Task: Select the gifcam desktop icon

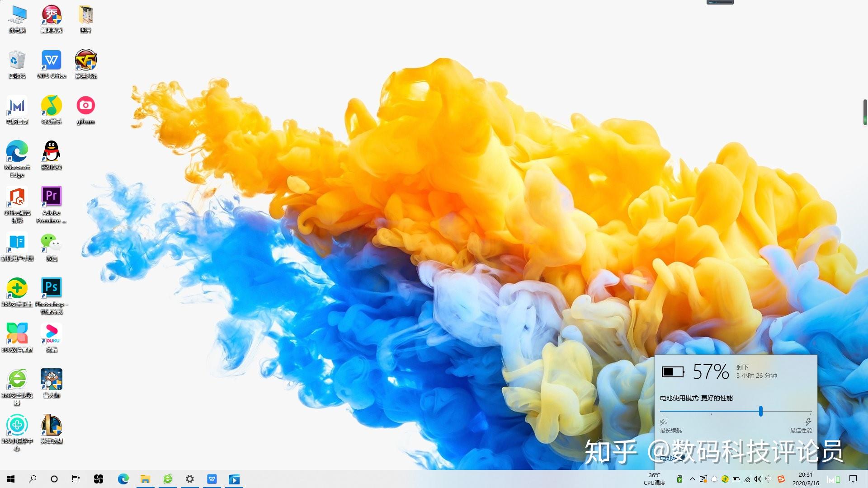Action: click(86, 111)
